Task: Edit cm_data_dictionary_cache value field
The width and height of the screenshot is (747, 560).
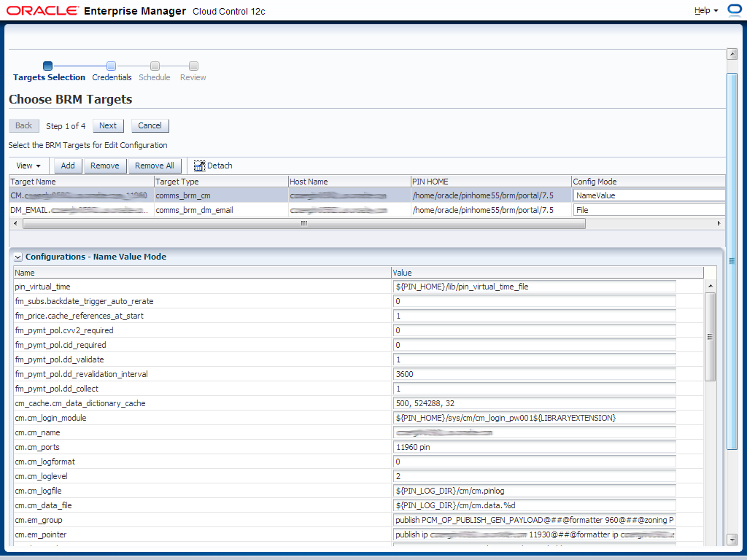Action: click(535, 403)
